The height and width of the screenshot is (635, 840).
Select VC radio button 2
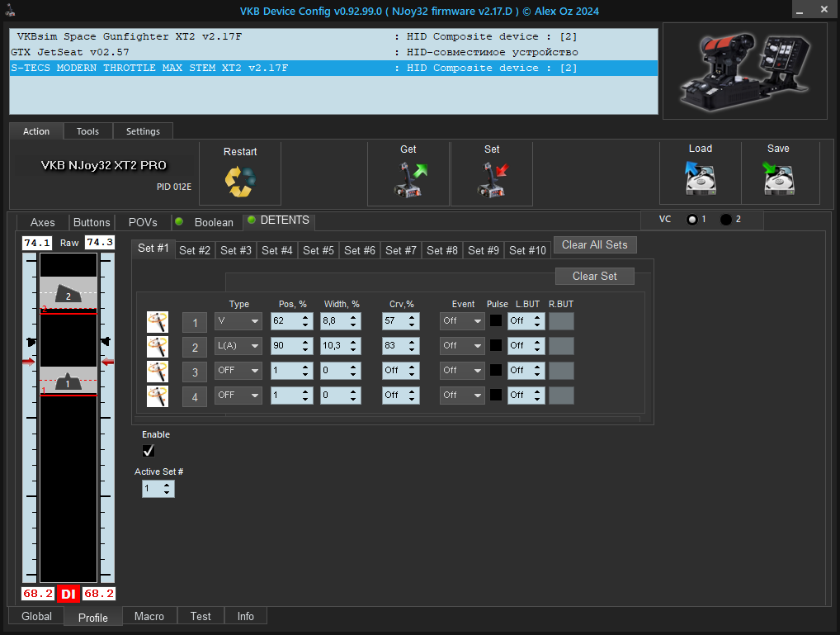pyautogui.click(x=726, y=220)
